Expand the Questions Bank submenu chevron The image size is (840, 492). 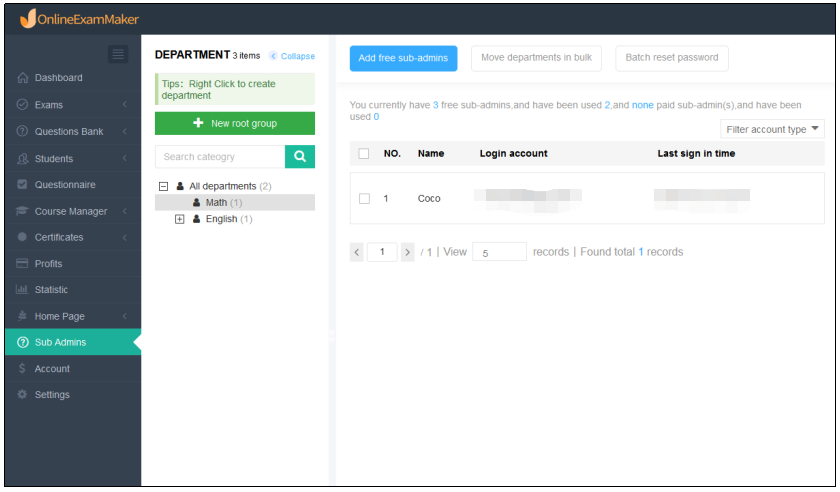click(x=125, y=131)
